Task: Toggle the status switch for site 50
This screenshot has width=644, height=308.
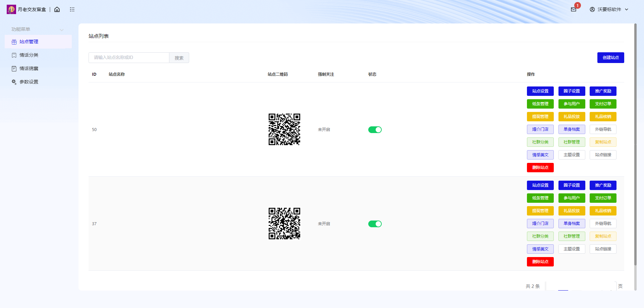Action: click(375, 130)
